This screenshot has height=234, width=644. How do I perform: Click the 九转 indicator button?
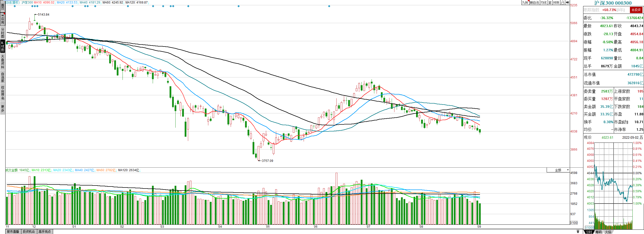(x=525, y=3)
